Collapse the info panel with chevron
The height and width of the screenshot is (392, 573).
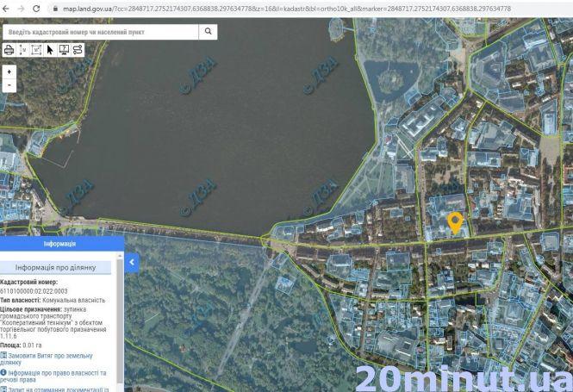(132, 262)
